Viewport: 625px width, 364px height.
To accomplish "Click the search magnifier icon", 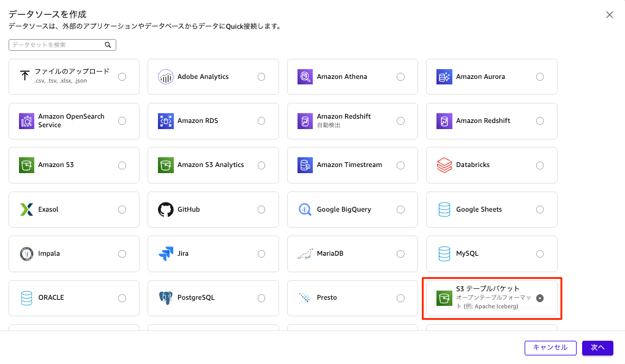I will click(x=108, y=45).
